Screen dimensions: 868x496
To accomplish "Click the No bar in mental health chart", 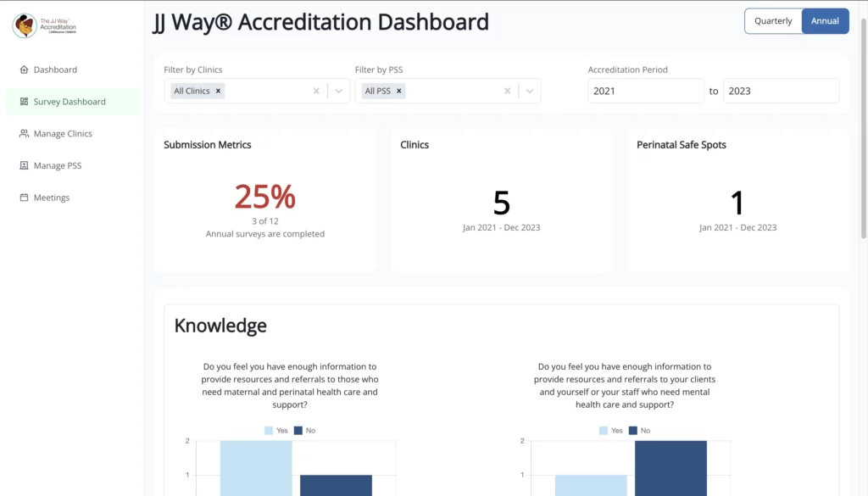I will [671, 468].
